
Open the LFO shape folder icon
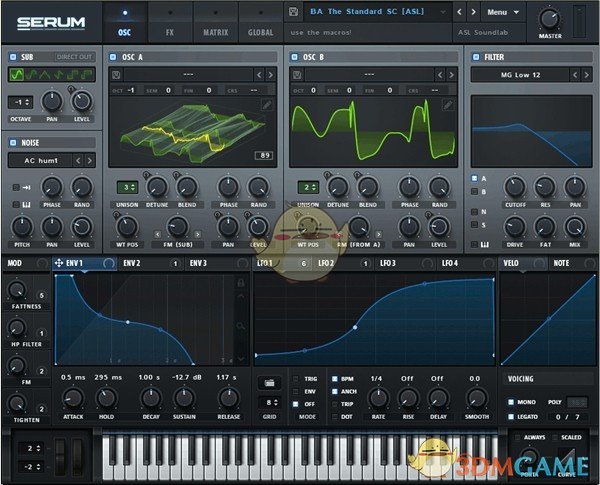(269, 382)
